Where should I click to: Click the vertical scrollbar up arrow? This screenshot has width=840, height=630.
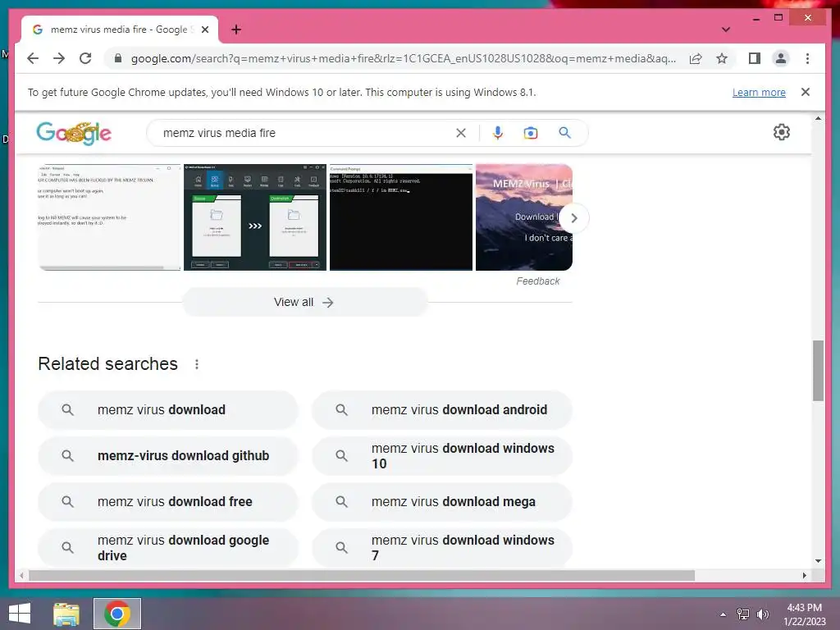(x=818, y=118)
